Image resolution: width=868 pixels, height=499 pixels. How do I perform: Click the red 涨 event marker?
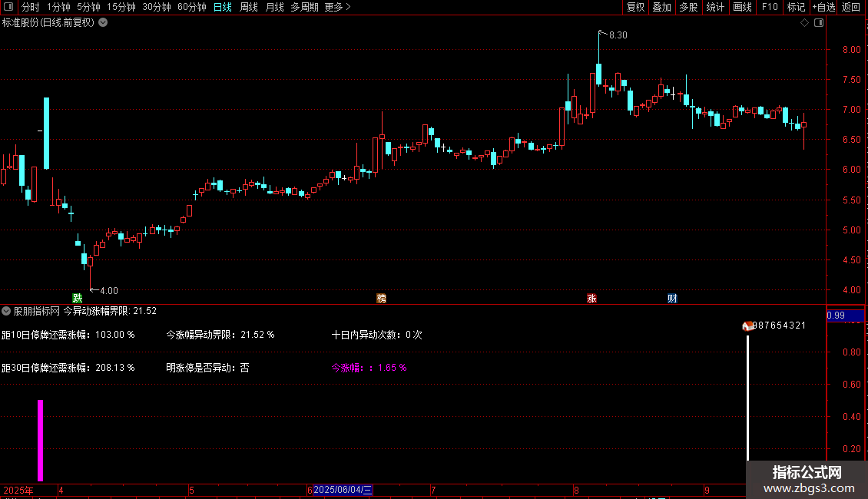point(591,298)
